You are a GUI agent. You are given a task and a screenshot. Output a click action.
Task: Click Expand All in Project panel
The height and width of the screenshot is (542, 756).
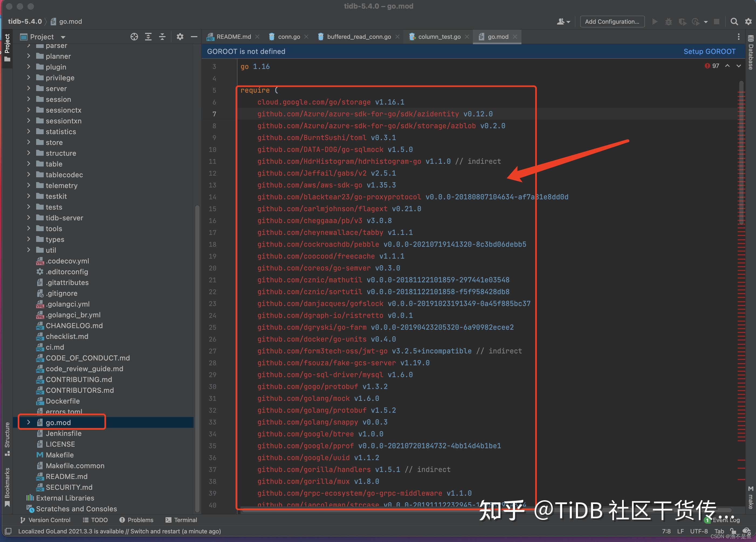[148, 37]
